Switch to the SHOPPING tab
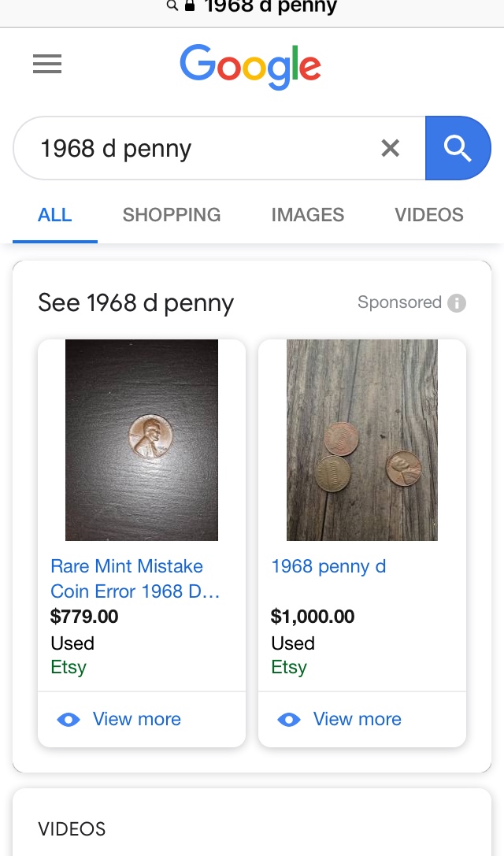 (x=172, y=215)
